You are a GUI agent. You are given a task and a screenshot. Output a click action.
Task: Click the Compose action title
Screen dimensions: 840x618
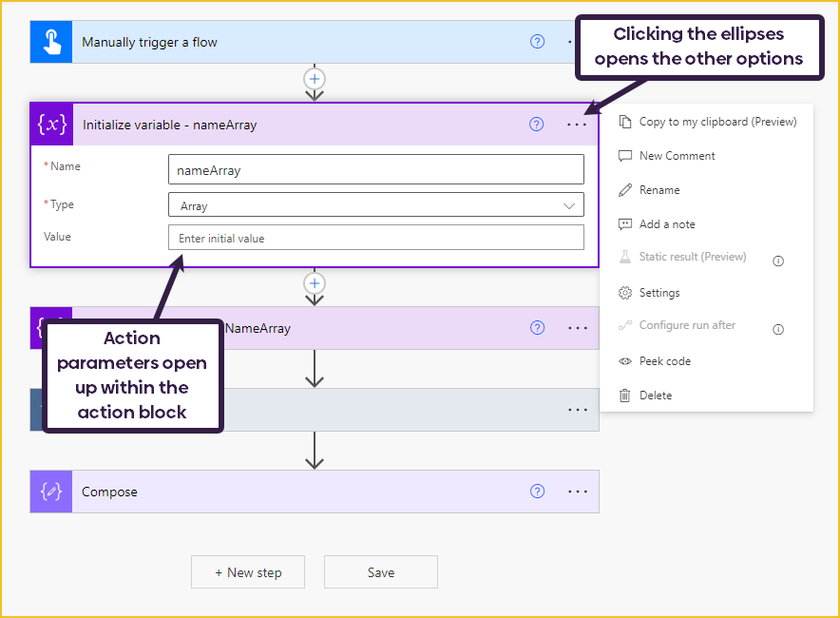pyautogui.click(x=109, y=492)
